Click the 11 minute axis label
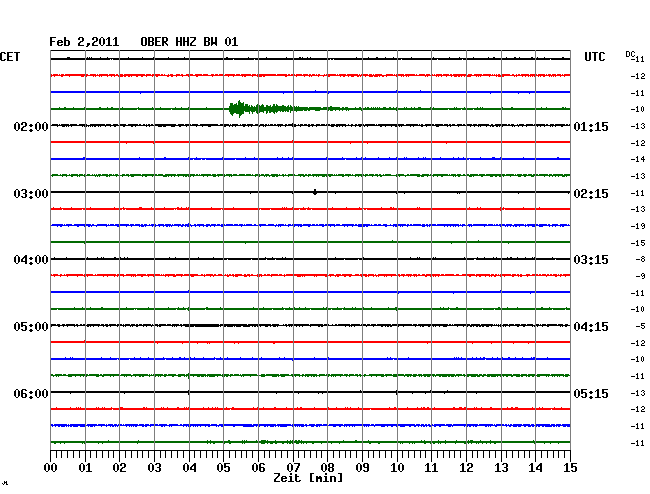The height and width of the screenshot is (494, 650). [431, 468]
